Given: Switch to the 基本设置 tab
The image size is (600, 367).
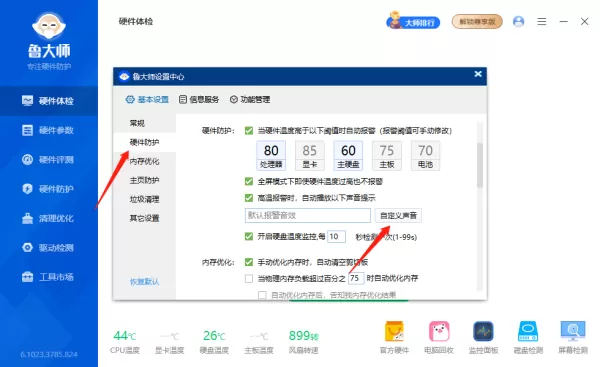Looking at the screenshot, I should pyautogui.click(x=147, y=99).
